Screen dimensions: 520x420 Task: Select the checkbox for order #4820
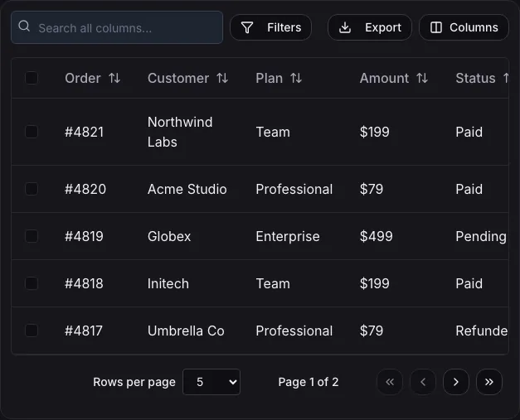coord(32,189)
